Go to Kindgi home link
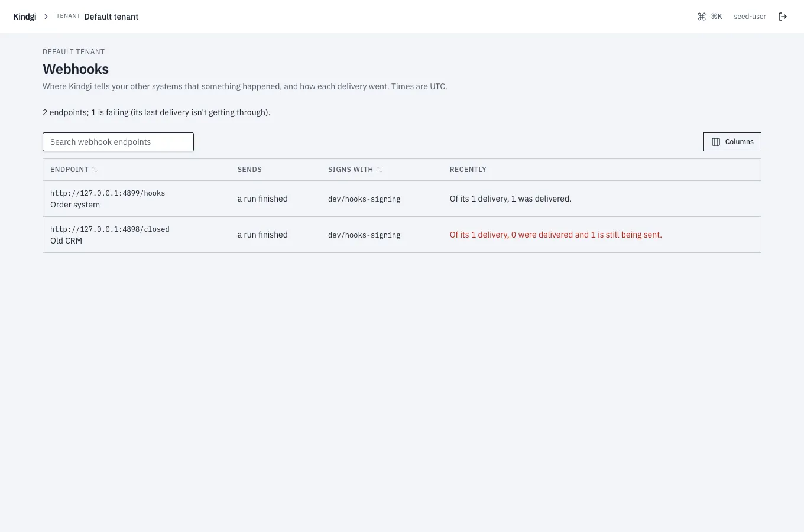 click(24, 17)
